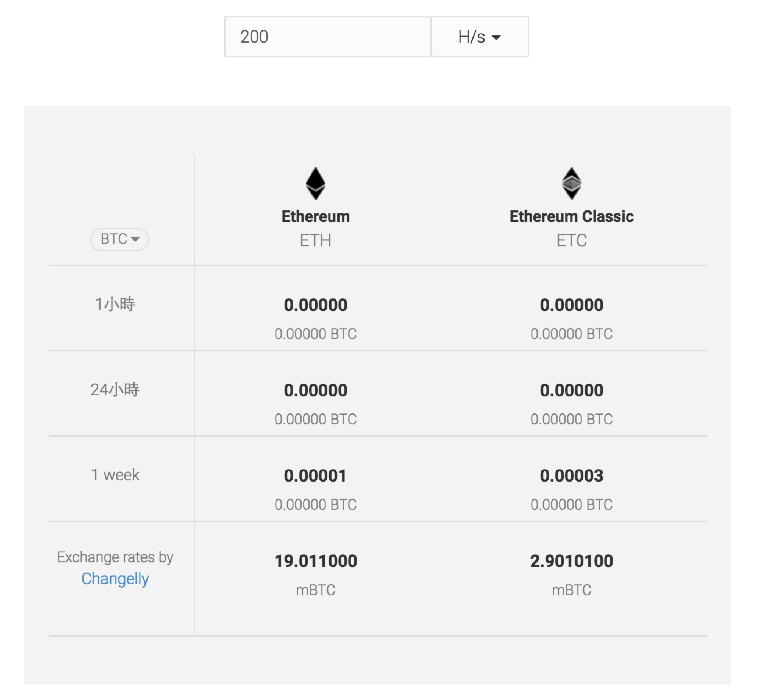The image size is (768, 700).
Task: Click the mBTC label under Ethereum rate
Action: point(315,590)
